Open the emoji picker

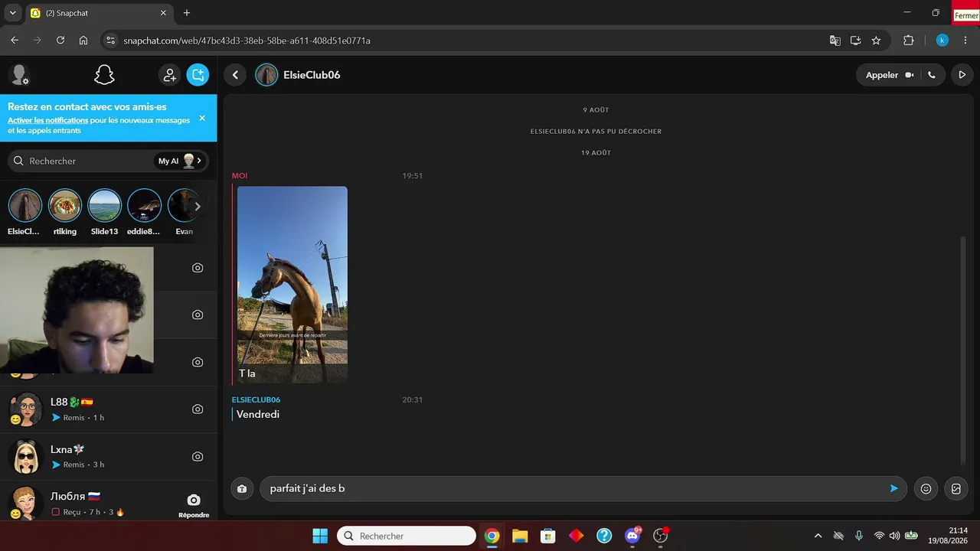[926, 488]
